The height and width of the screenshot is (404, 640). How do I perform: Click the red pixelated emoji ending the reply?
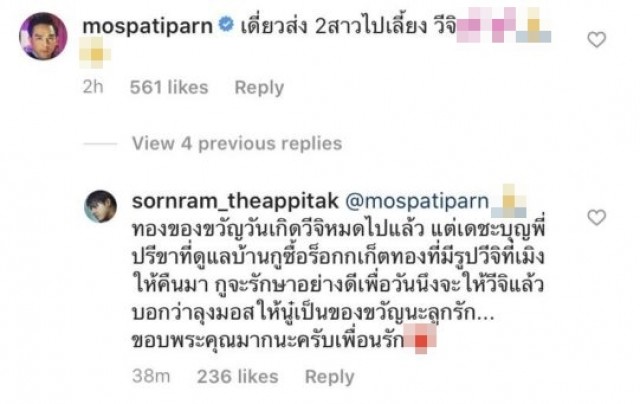pyautogui.click(x=420, y=338)
